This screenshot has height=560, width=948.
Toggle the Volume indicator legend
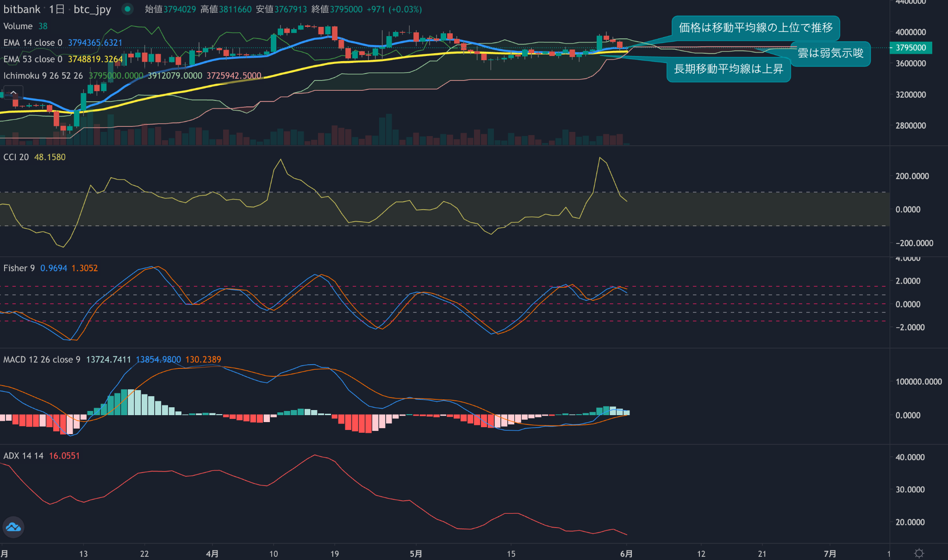point(18,26)
